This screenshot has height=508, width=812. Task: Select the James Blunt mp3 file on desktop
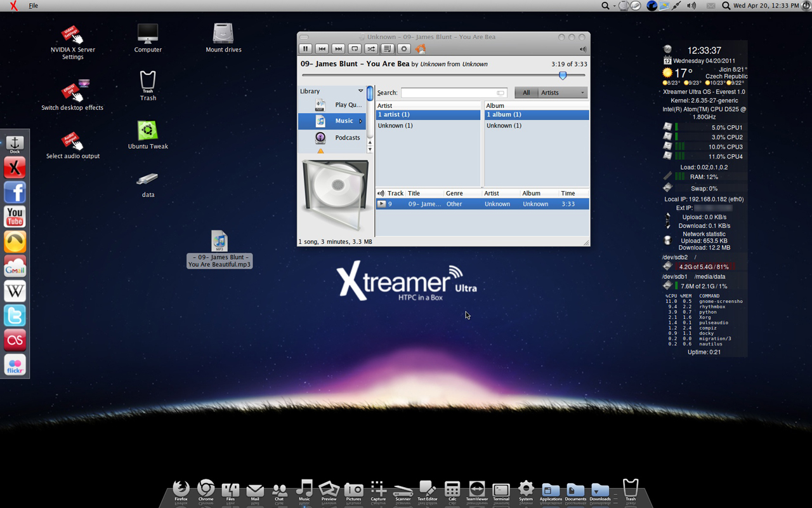(219, 249)
